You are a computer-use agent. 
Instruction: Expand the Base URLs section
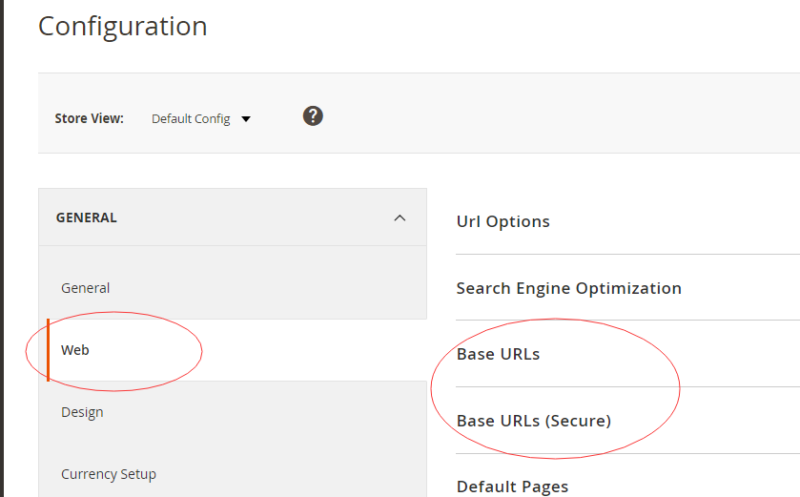498,354
